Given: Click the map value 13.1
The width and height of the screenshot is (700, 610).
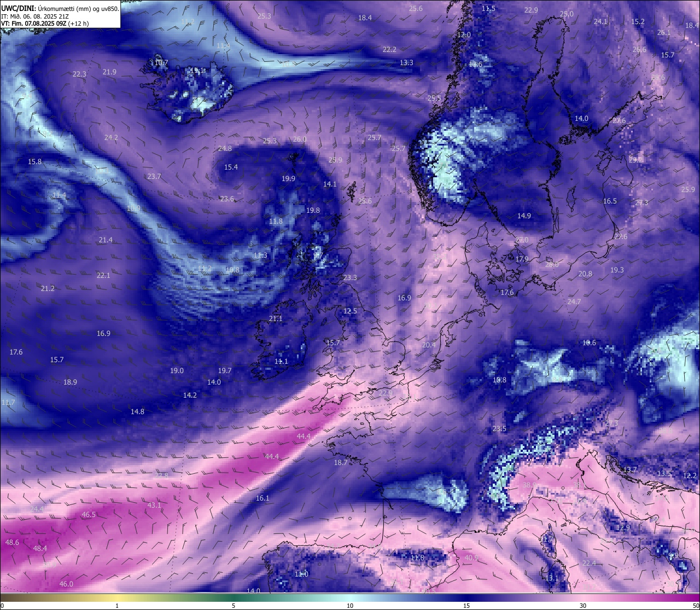Looking at the screenshot, I should [x=552, y=578].
